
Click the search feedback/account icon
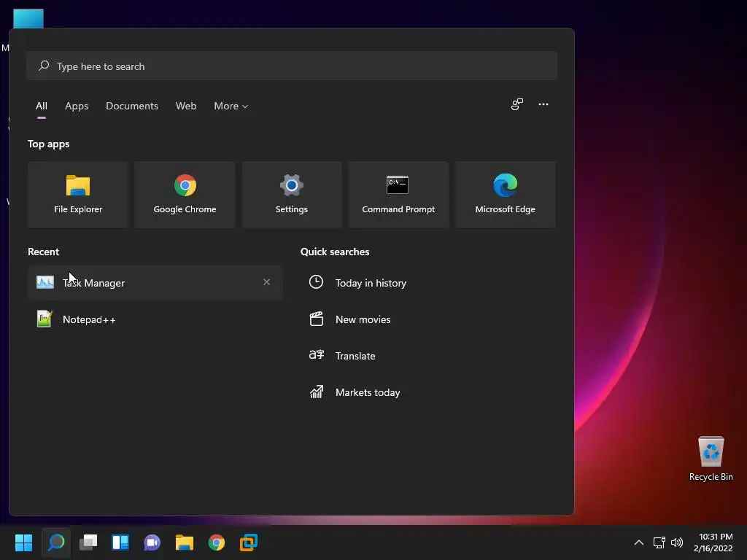pos(517,104)
